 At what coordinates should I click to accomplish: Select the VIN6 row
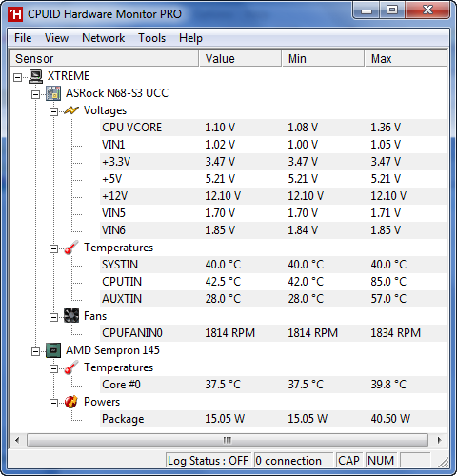[x=273, y=230]
